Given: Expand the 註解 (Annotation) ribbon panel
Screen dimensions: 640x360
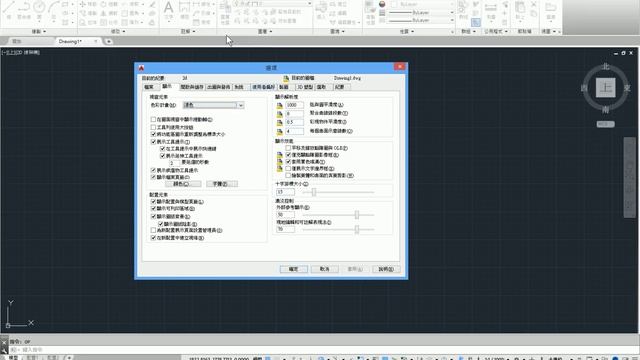Looking at the screenshot, I should pyautogui.click(x=188, y=31).
